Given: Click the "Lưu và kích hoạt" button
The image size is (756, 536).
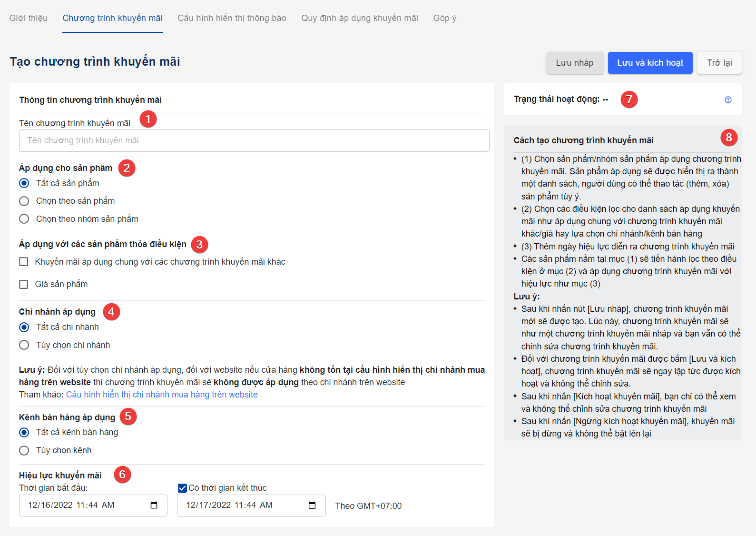Looking at the screenshot, I should pos(650,63).
